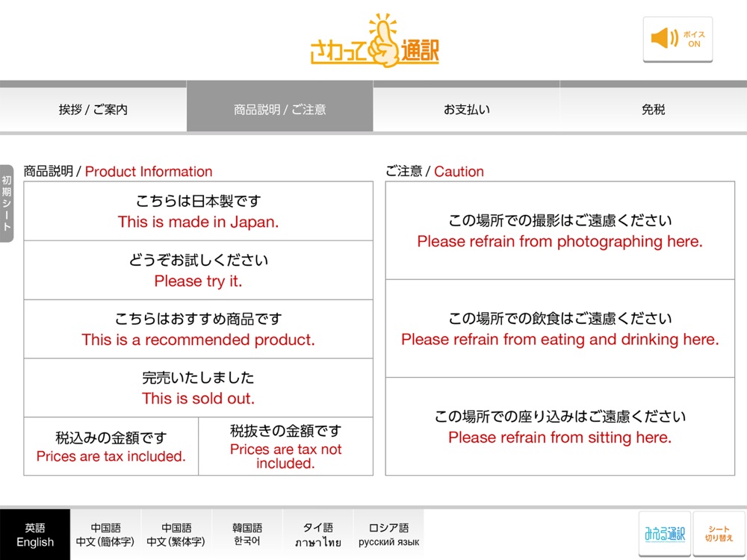Tap the phrase 'Please try it.'
747x560 pixels.
(198, 270)
